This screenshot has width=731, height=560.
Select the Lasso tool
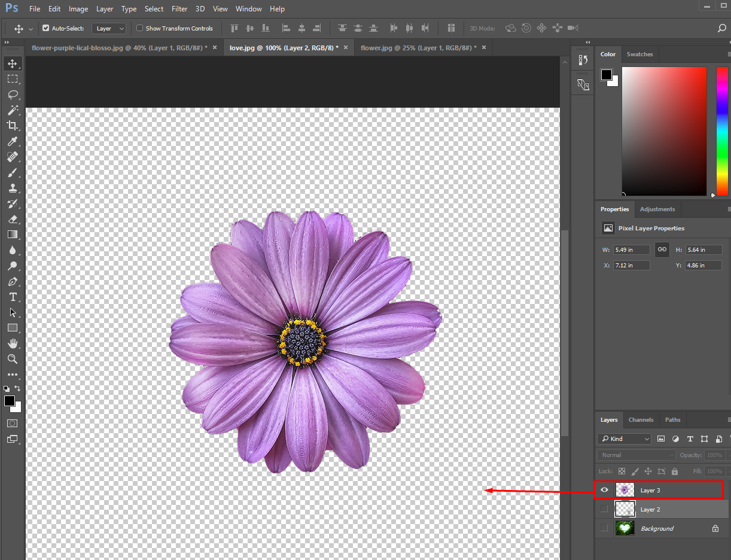(13, 95)
